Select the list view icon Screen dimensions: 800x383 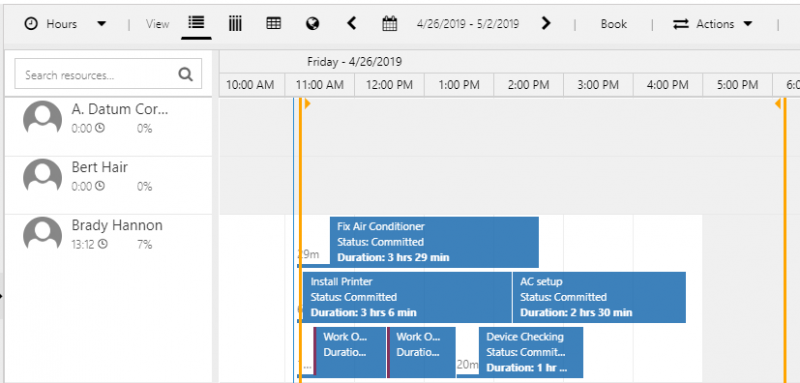tap(196, 23)
